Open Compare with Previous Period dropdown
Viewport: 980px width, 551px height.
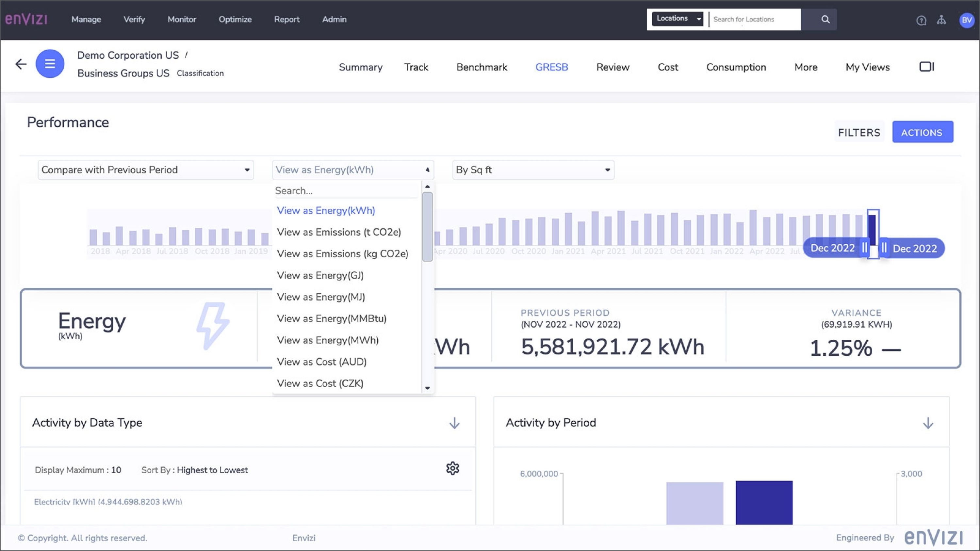pyautogui.click(x=146, y=170)
